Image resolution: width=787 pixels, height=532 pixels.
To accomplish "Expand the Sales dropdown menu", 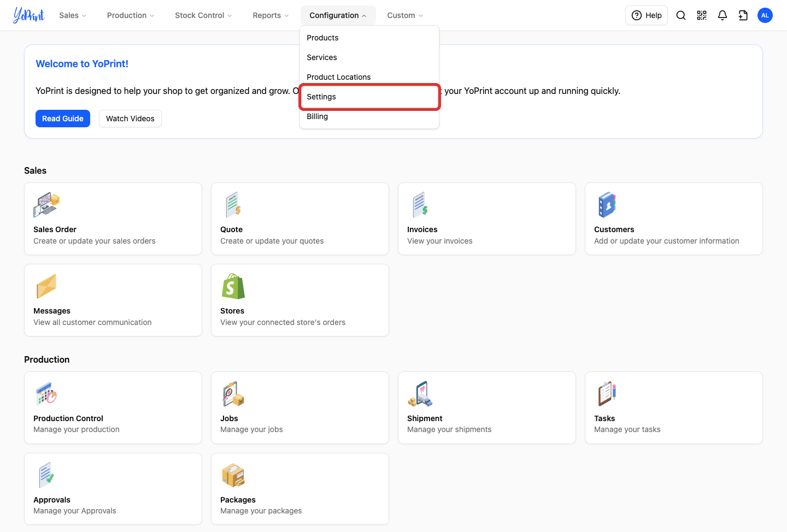I will (x=73, y=15).
